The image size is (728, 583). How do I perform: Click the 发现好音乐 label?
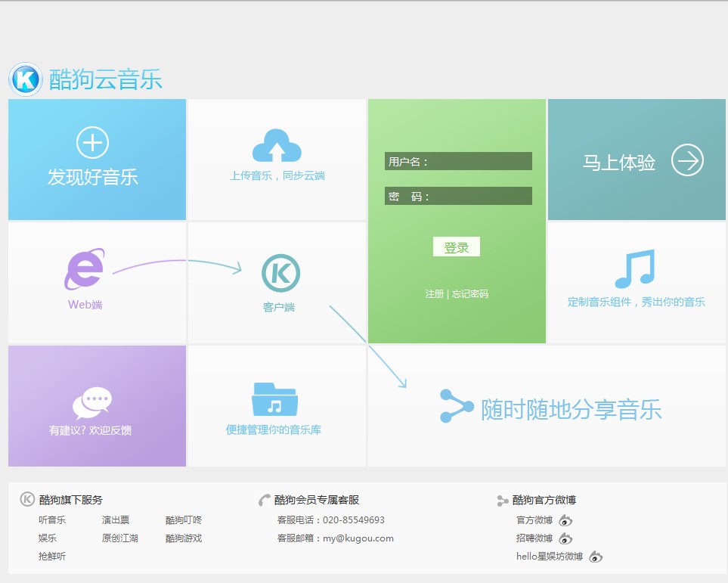[93, 177]
